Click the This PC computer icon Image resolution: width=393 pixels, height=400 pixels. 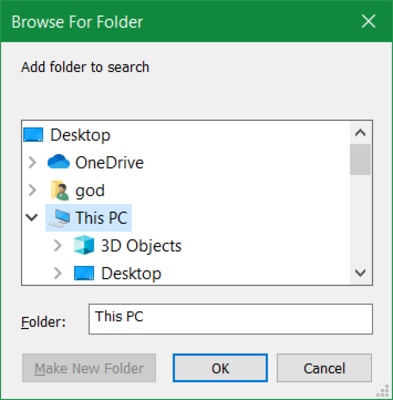(x=59, y=218)
